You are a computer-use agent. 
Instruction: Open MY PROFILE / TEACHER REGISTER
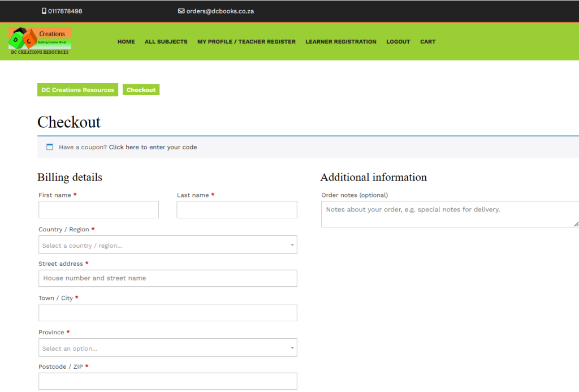246,41
